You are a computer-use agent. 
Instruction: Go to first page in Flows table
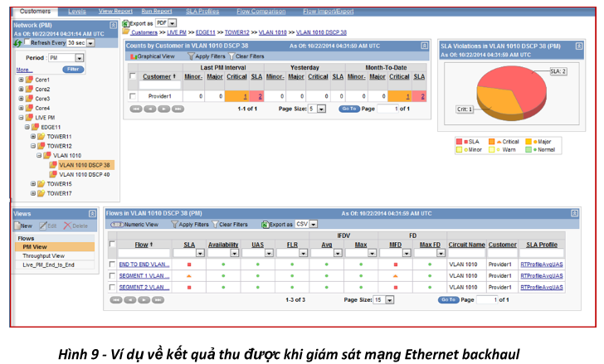[x=116, y=300]
